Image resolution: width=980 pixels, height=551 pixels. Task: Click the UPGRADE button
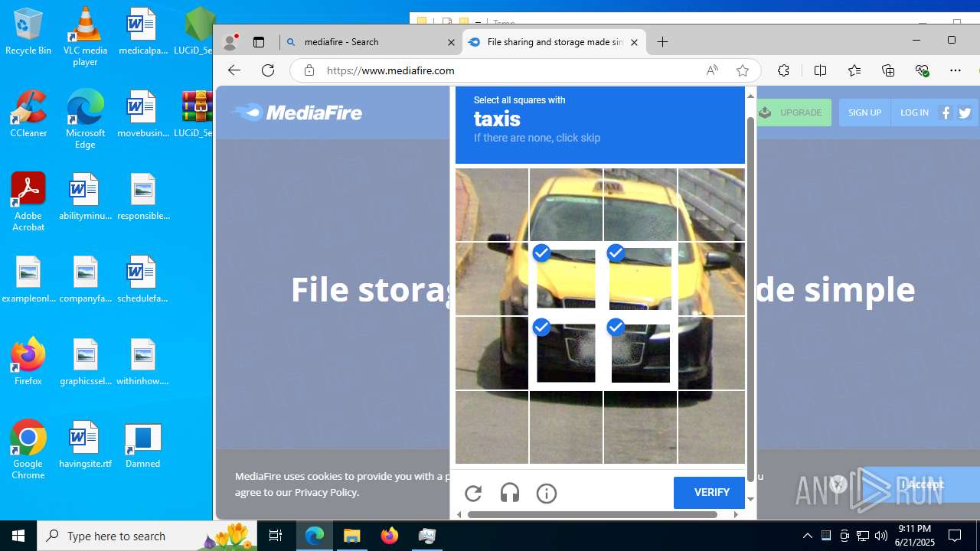click(x=792, y=112)
